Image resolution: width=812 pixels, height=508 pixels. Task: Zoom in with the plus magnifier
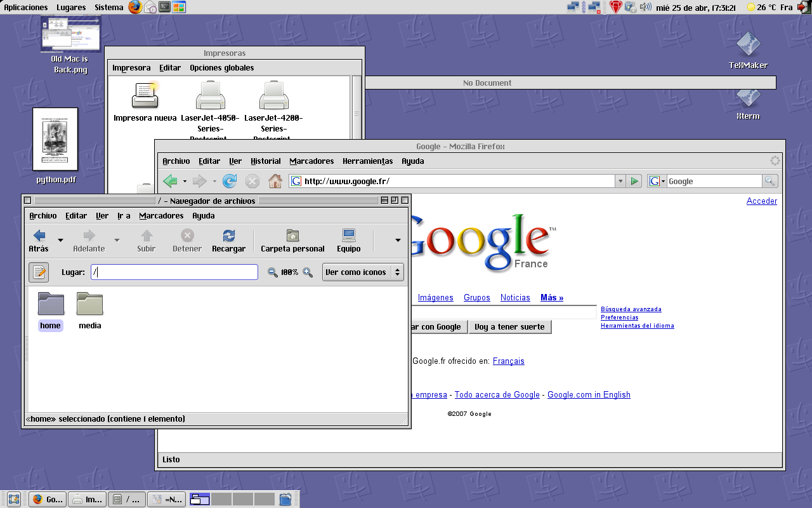(x=308, y=272)
